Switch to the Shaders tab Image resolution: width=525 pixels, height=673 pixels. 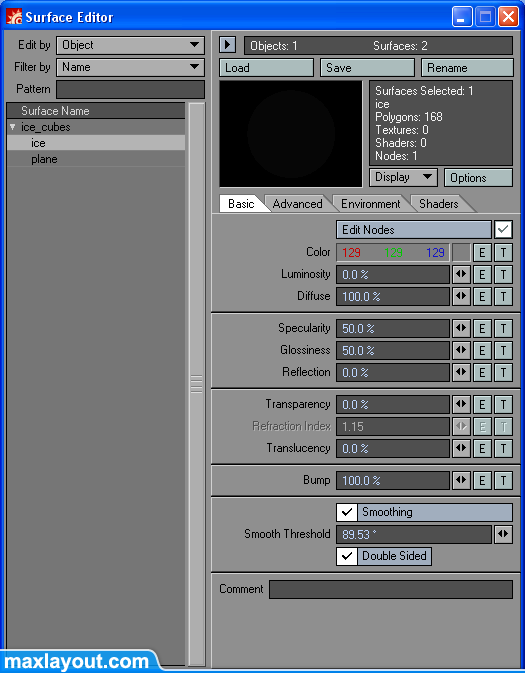click(439, 204)
